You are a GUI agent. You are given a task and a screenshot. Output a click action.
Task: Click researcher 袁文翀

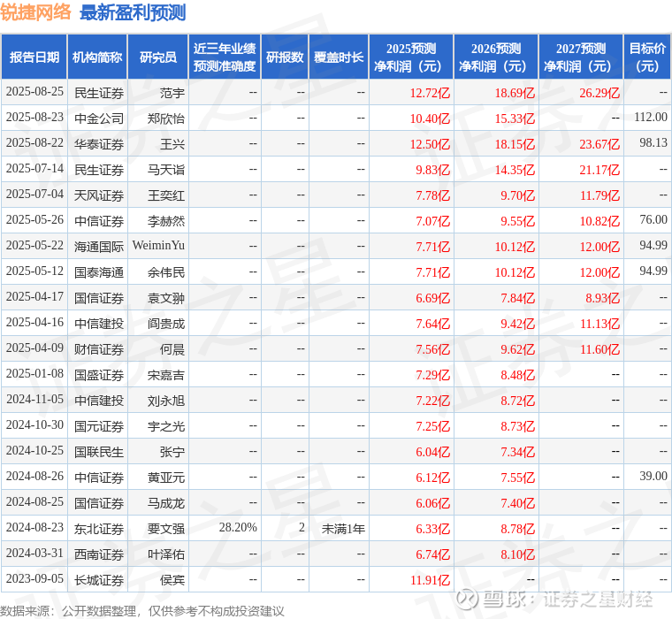tap(166, 298)
